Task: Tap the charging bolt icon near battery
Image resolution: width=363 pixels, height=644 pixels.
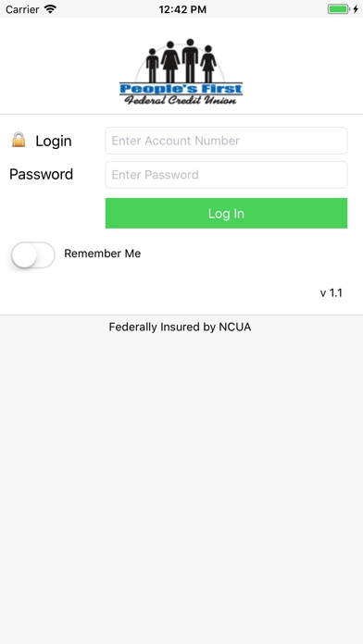Action: [x=356, y=9]
